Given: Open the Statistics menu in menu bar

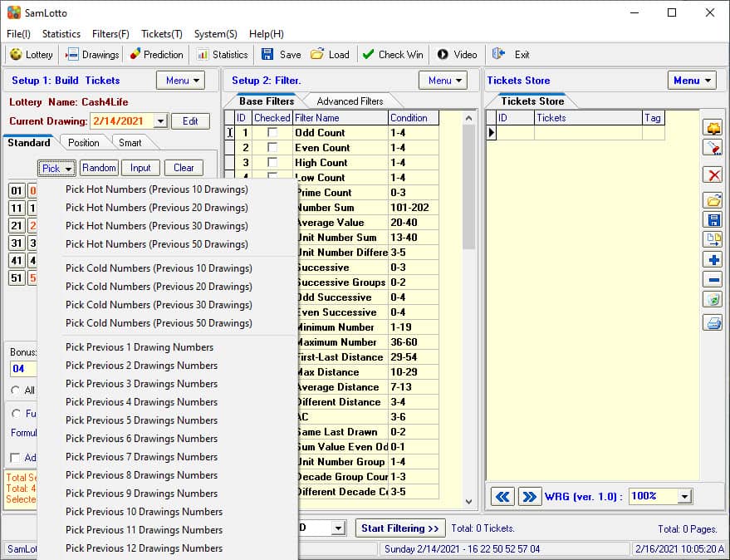Looking at the screenshot, I should coord(61,34).
